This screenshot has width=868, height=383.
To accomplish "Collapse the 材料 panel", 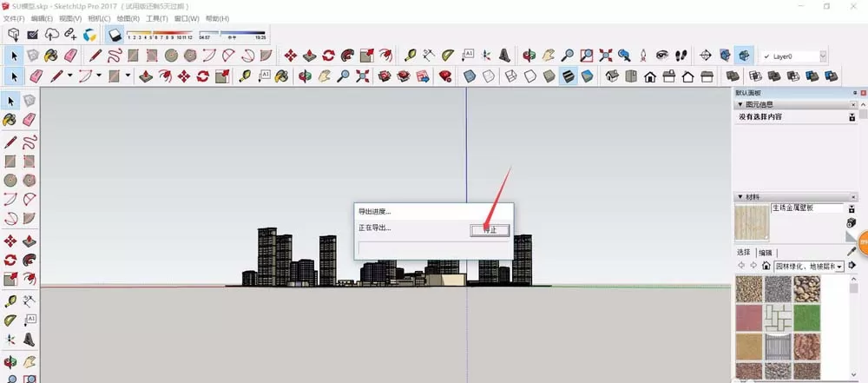I will [740, 197].
